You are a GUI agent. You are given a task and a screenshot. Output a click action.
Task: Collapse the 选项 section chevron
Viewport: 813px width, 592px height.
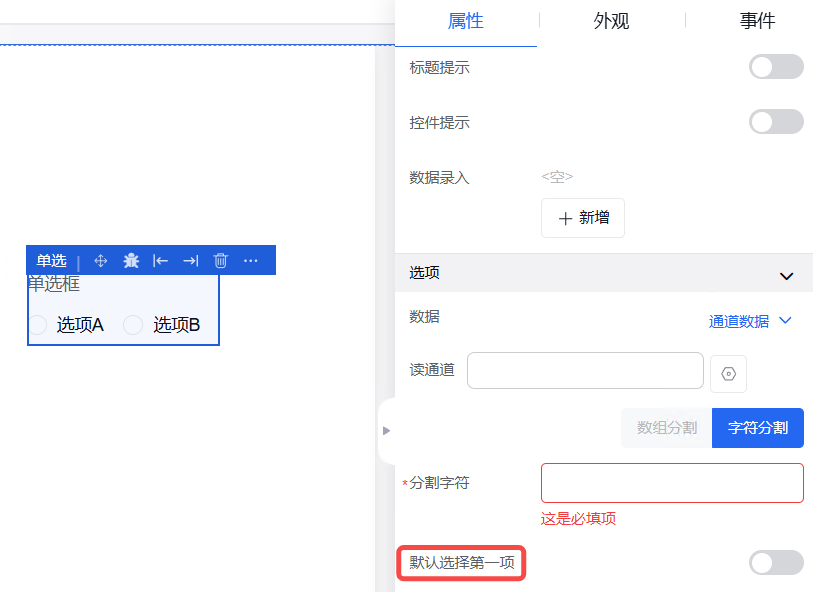click(786, 275)
